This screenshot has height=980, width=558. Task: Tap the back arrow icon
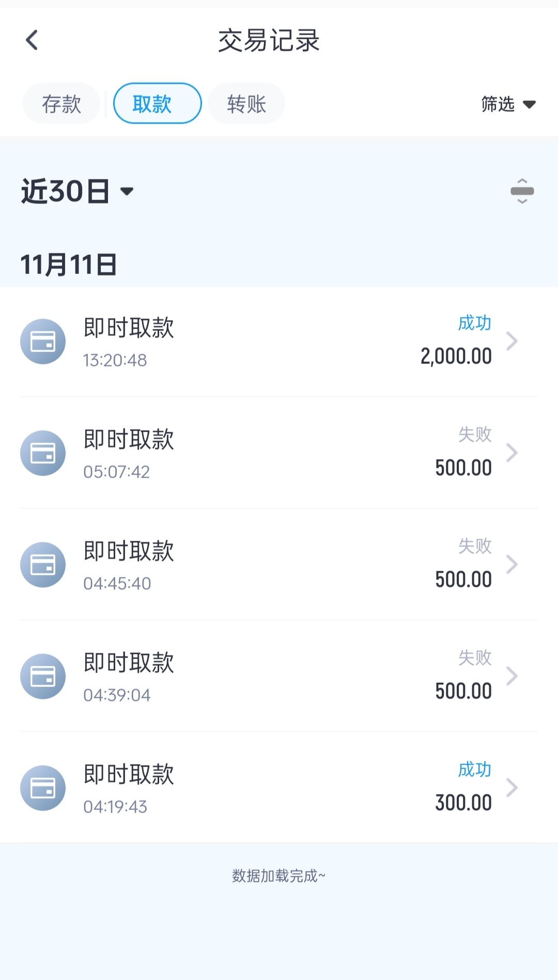point(32,40)
